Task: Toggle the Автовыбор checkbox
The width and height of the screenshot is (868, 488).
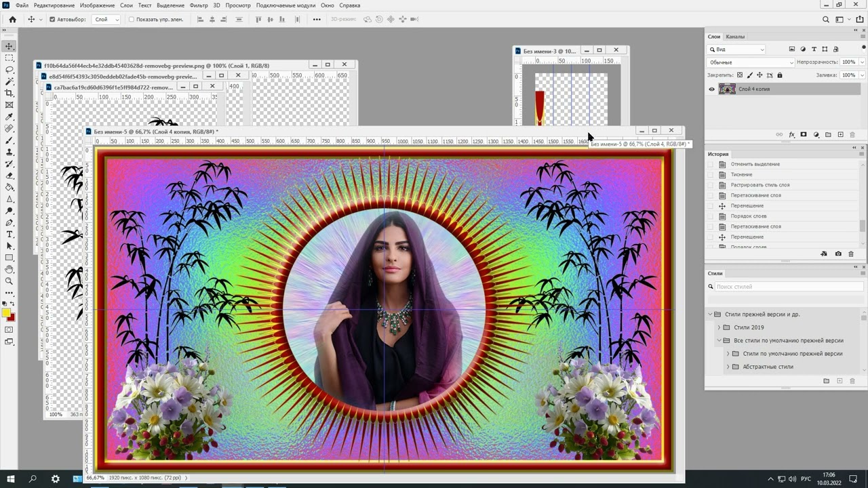Action: [52, 20]
